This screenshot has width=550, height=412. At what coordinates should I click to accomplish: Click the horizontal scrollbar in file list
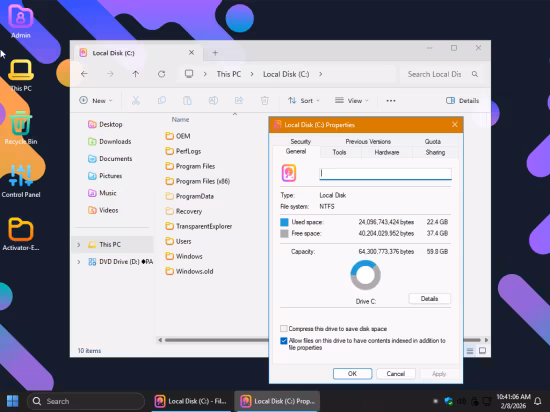point(217,340)
